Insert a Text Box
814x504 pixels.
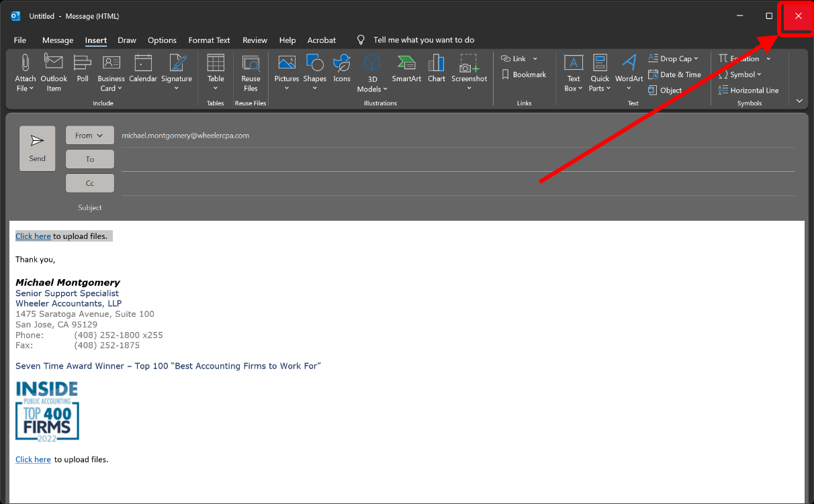click(x=574, y=72)
